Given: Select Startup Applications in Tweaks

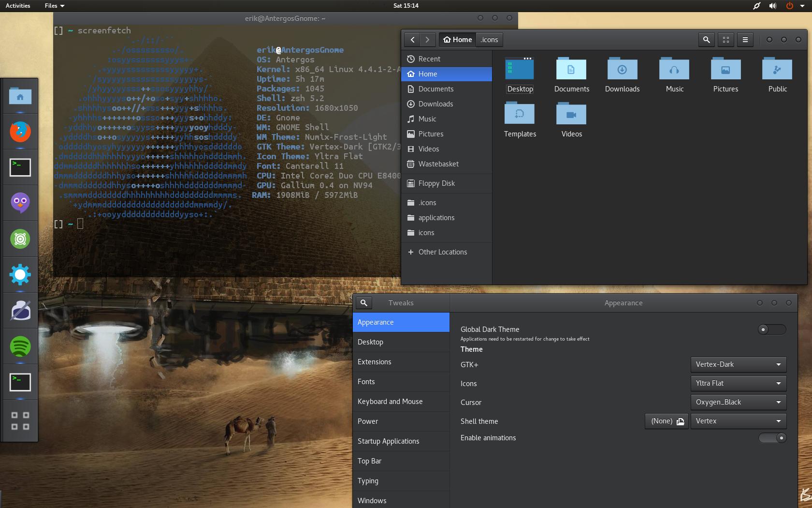Looking at the screenshot, I should coord(401,441).
